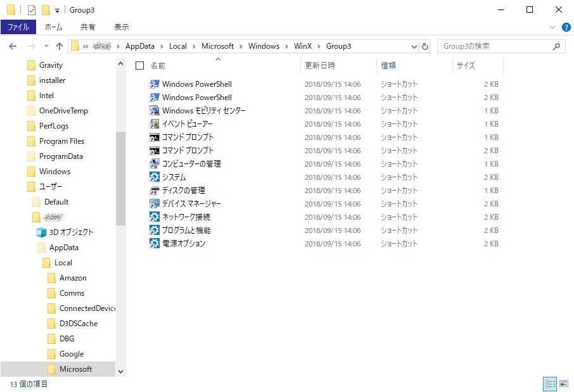Viewport: 574px width, 392px height.
Task: Open the chevron after WinX breadcrumb
Action: click(x=319, y=46)
